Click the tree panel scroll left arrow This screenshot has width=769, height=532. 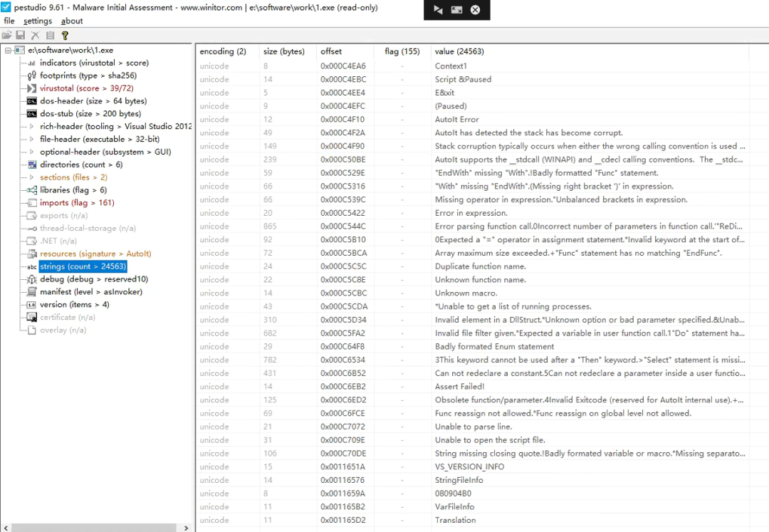click(6, 528)
